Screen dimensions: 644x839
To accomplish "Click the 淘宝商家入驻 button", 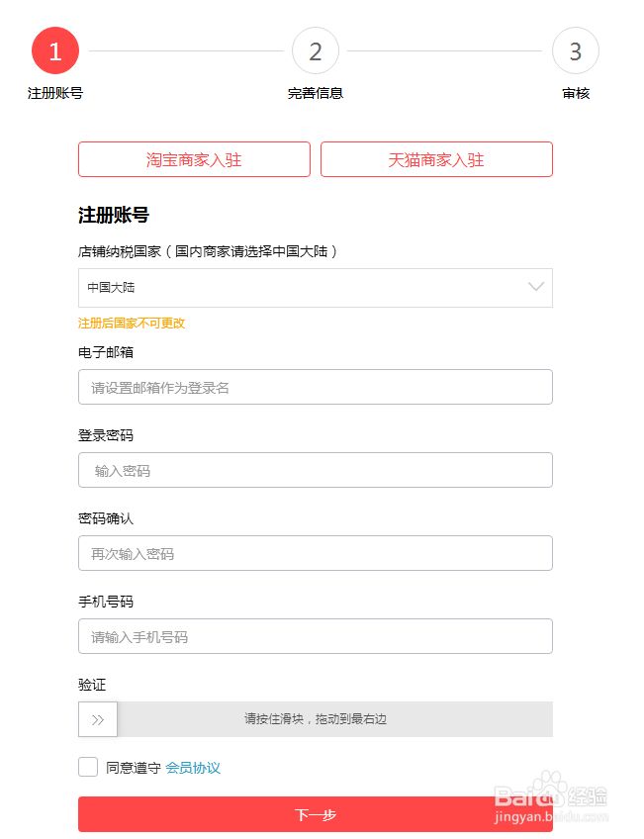I will [x=194, y=159].
